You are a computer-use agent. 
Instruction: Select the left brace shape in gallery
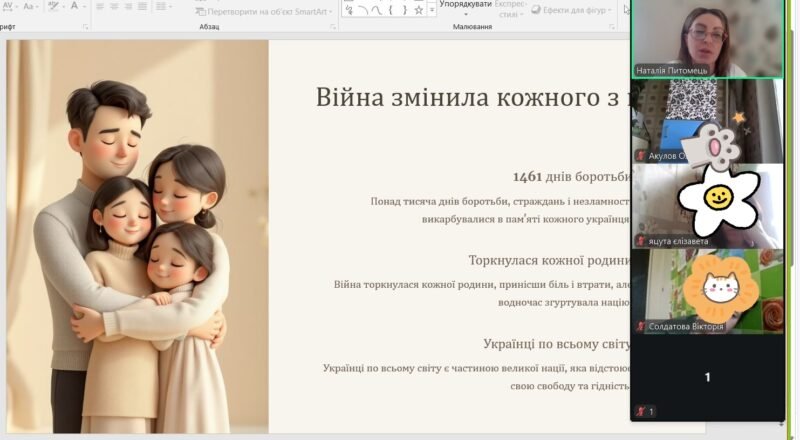pos(391,10)
